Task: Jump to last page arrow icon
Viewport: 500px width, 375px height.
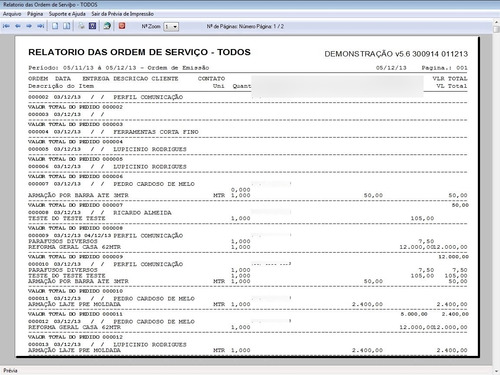Action: tap(41, 26)
